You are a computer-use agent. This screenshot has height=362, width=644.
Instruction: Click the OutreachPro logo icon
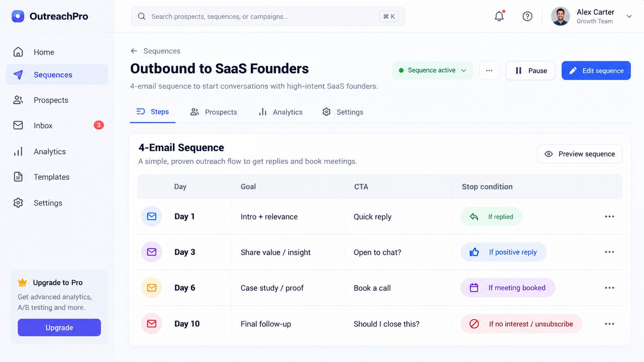(x=18, y=16)
